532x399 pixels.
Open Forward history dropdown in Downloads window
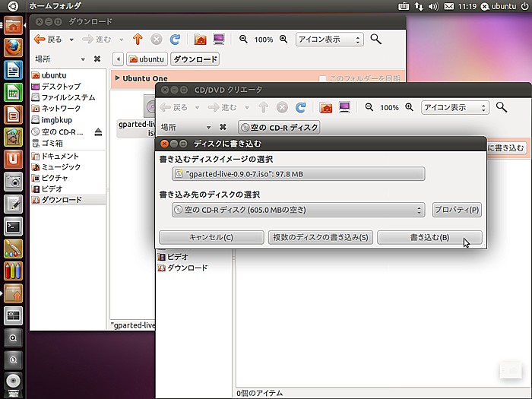point(121,40)
